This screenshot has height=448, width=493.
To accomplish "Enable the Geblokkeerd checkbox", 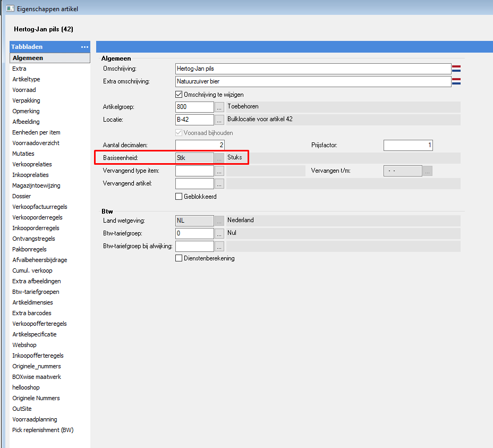I will coord(179,196).
